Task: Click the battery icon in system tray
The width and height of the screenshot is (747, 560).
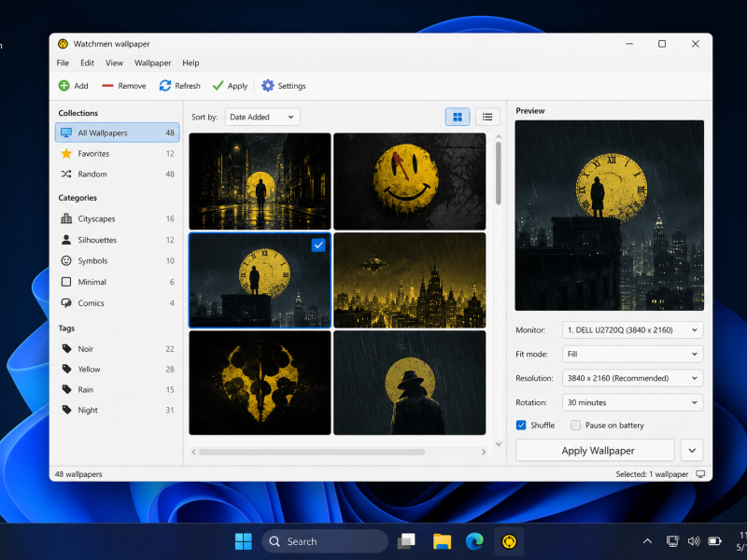Action: coord(714,541)
